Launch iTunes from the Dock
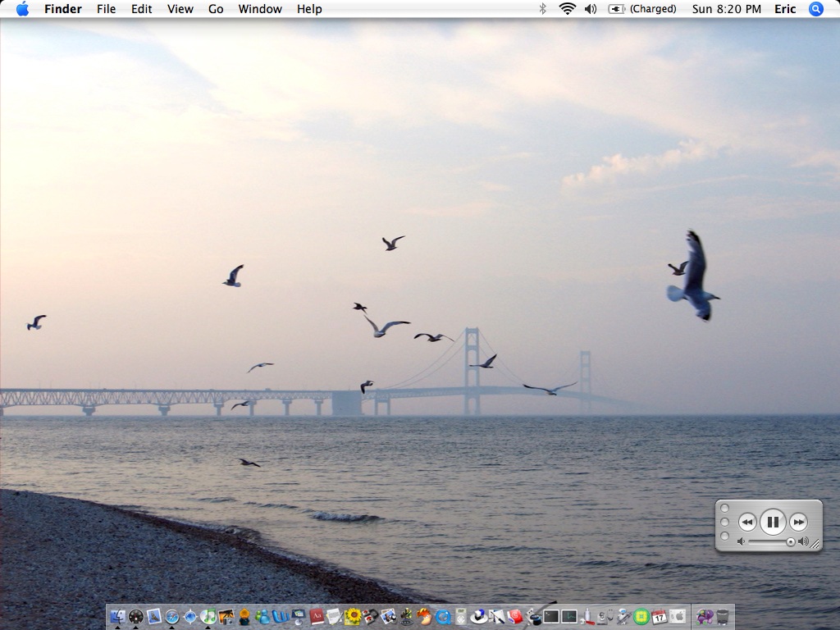The width and height of the screenshot is (840, 630). (x=208, y=616)
